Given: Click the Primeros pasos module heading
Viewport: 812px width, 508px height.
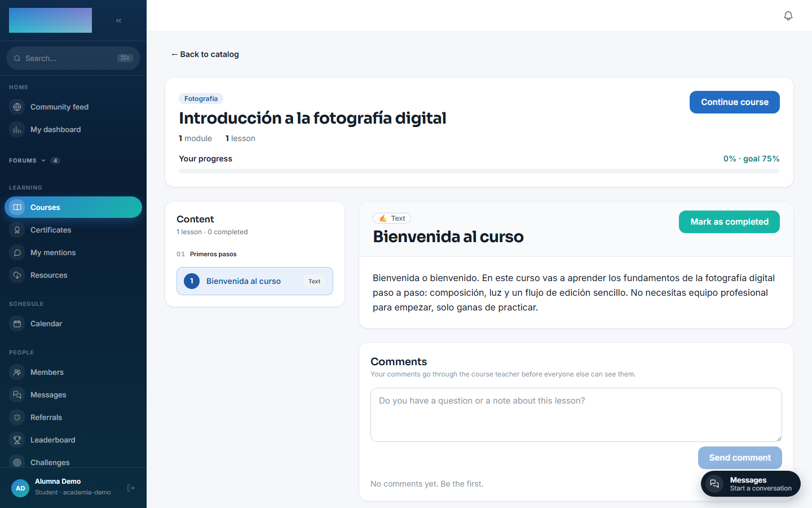Looking at the screenshot, I should (213, 254).
